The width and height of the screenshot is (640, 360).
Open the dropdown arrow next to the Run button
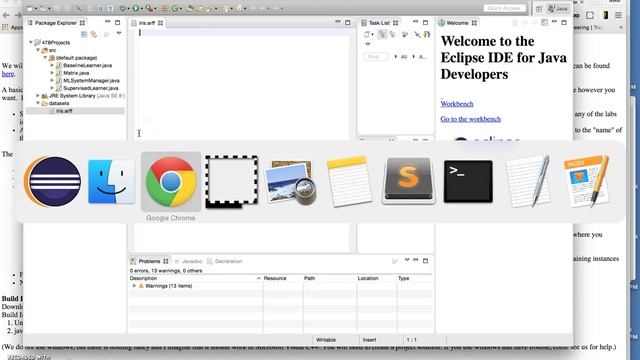pos(142,8)
